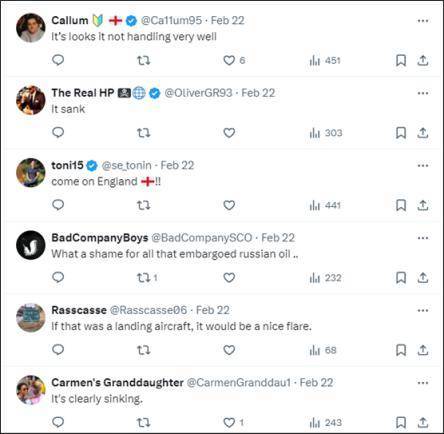Open more options on Rasscasse's tweet
The width and height of the screenshot is (444, 434).
pyautogui.click(x=423, y=310)
